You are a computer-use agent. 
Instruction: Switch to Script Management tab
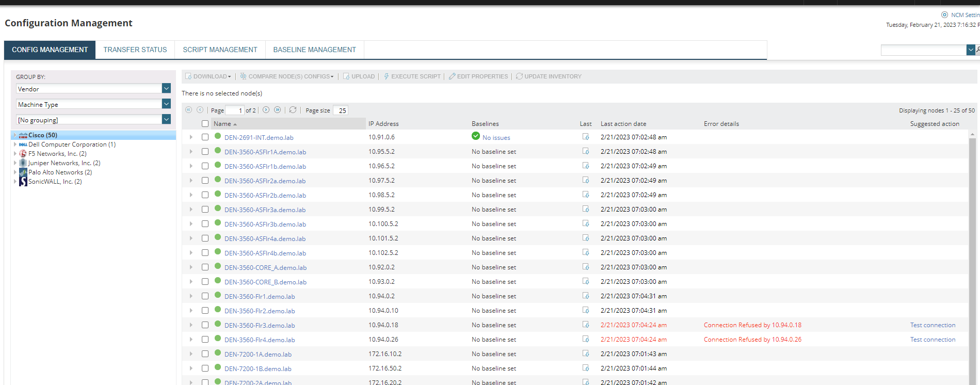pos(220,50)
